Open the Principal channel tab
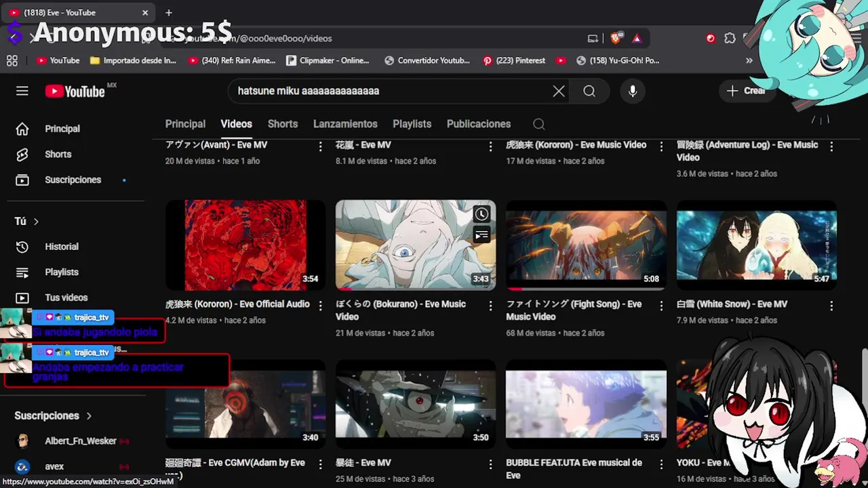Viewport: 868px width, 488px height. point(185,124)
